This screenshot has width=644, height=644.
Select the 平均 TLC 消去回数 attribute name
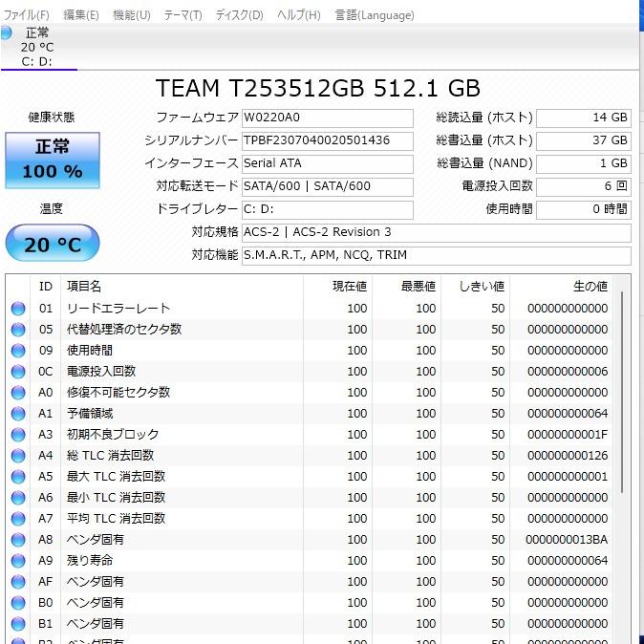117,518
